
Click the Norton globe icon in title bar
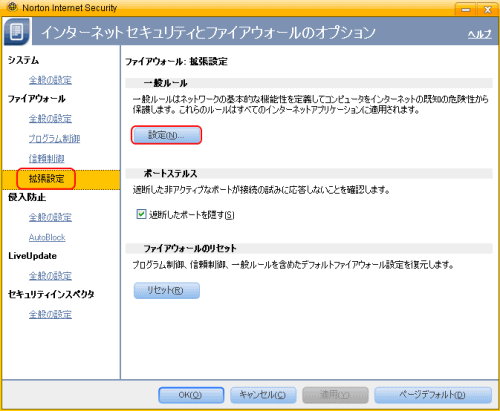pyautogui.click(x=12, y=6)
